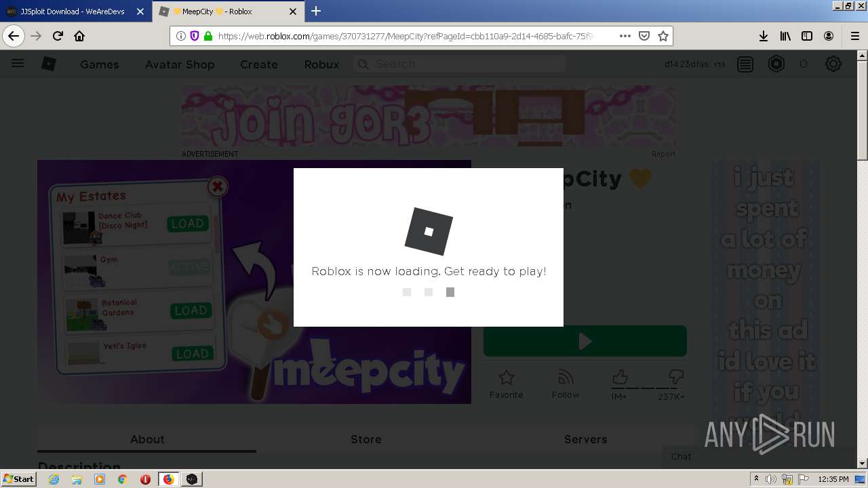Open Roblox settings gear
The width and height of the screenshot is (868, 488).
tap(833, 64)
